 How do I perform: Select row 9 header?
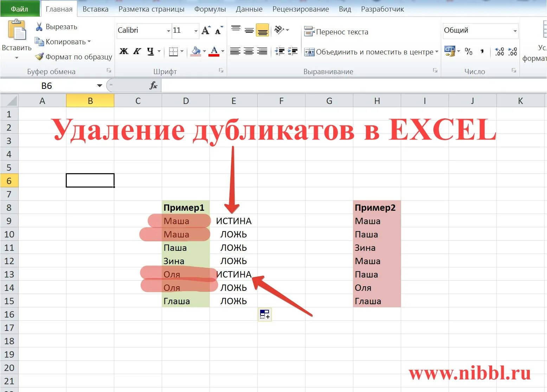pyautogui.click(x=9, y=221)
